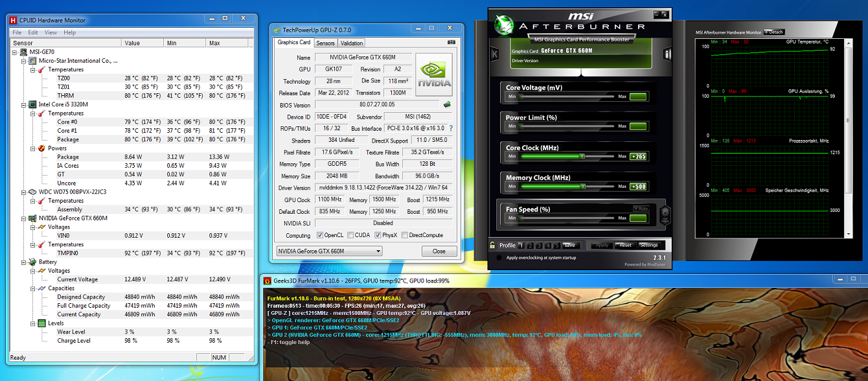Toggle the DirectCompute checkbox in GPU-Z

coord(405,235)
